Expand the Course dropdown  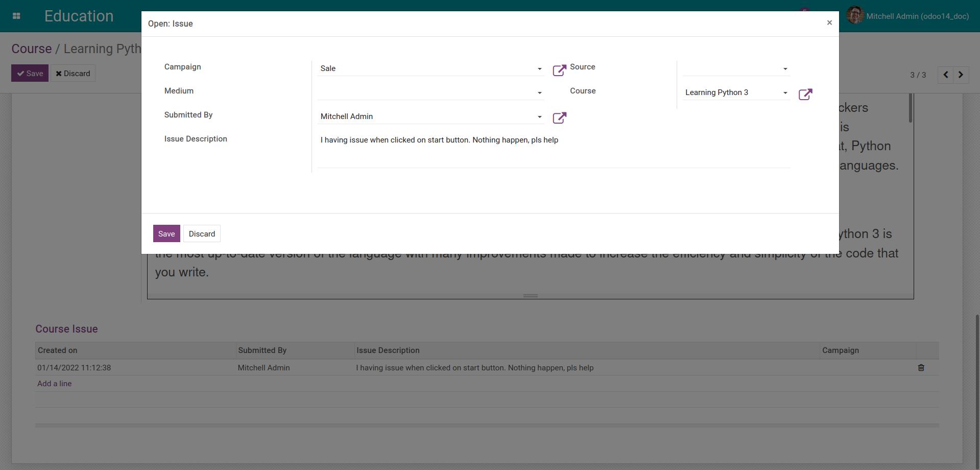click(x=785, y=93)
